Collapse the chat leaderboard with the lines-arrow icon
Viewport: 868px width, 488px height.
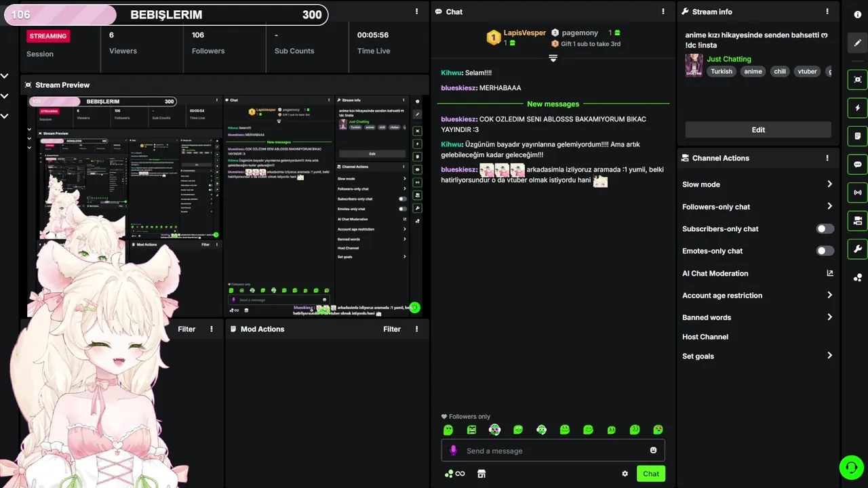pyautogui.click(x=553, y=58)
